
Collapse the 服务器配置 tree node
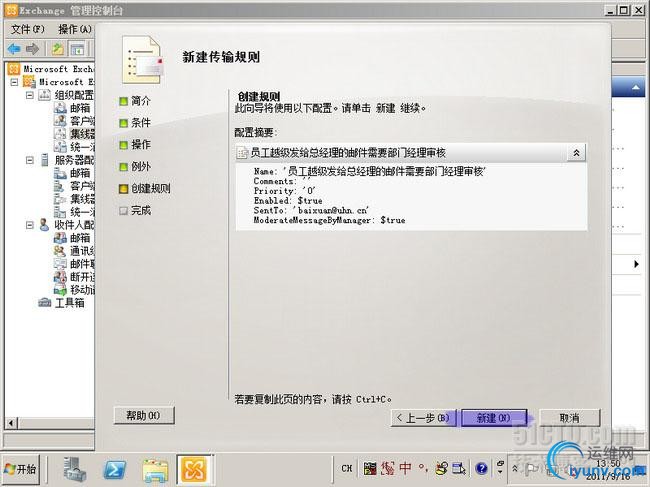(x=29, y=160)
